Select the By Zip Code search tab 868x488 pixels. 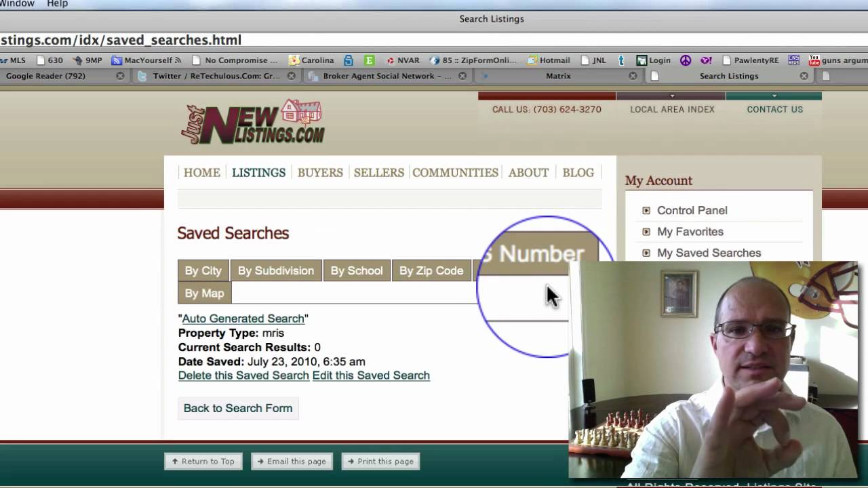431,270
